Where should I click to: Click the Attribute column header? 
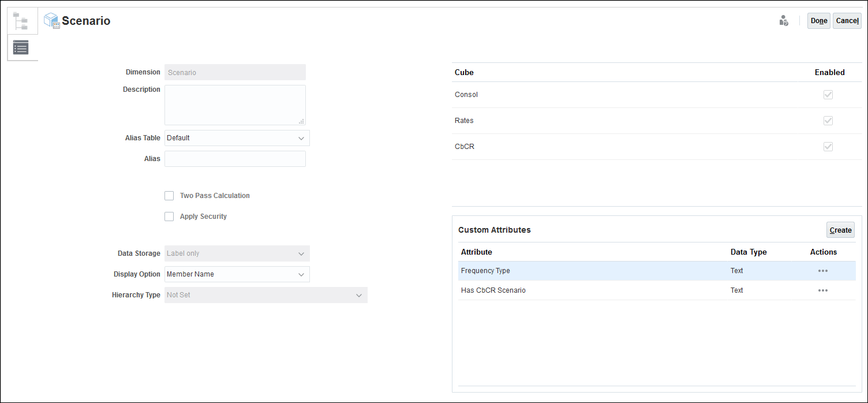tap(477, 252)
